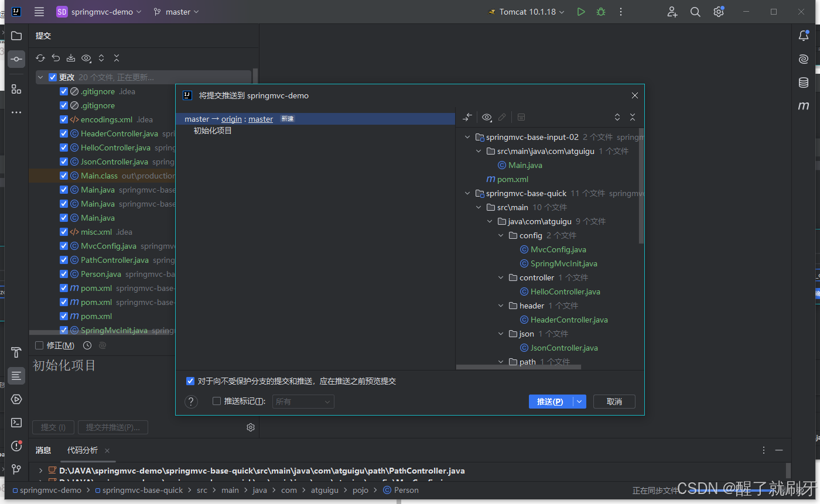
Task: Open the Commit tool window icon
Action: pos(16,59)
